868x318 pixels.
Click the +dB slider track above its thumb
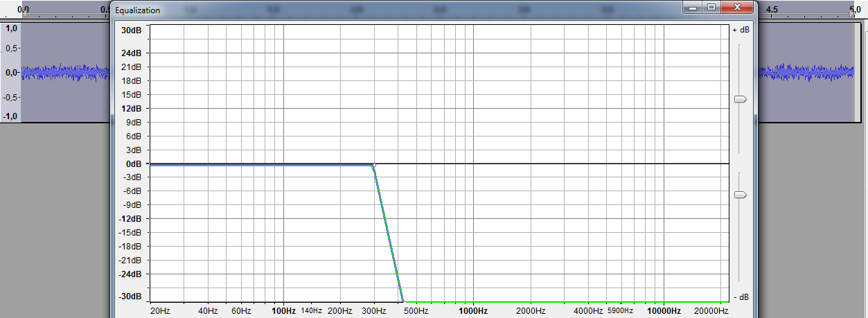[740, 69]
